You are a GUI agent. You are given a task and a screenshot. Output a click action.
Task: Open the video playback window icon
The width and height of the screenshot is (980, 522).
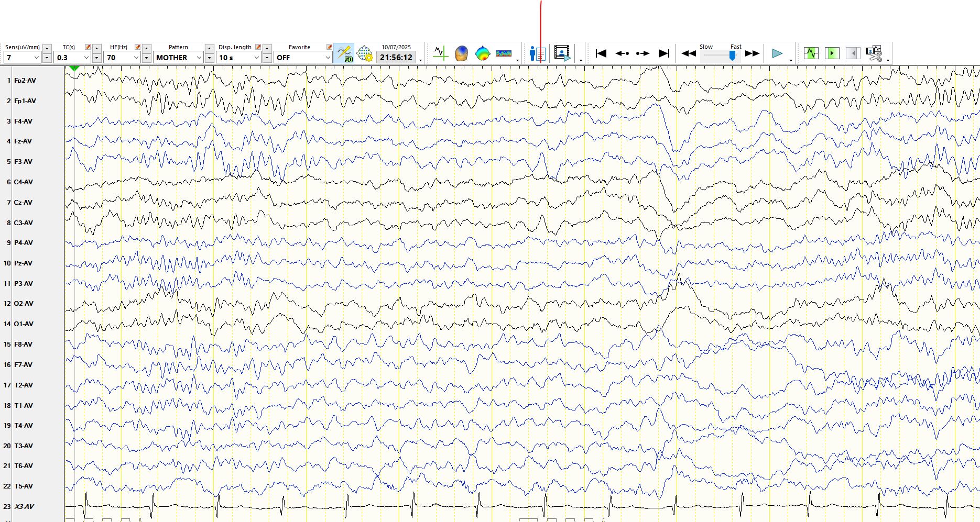coord(562,53)
